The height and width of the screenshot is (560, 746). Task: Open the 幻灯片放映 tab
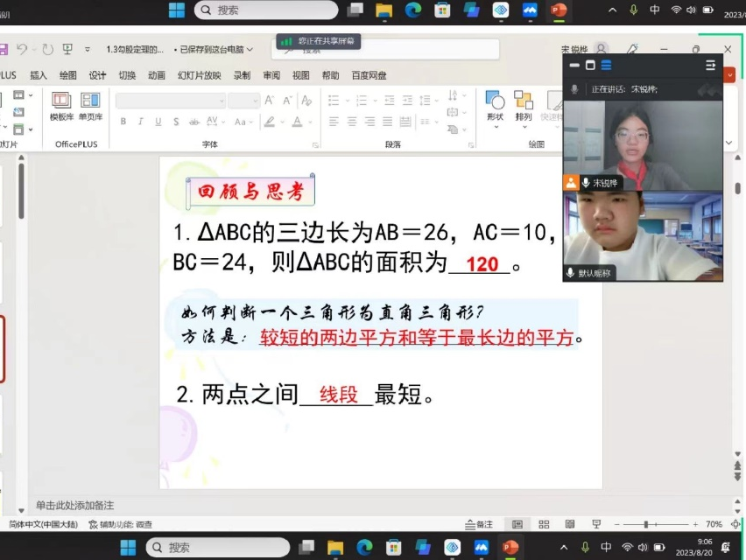click(x=199, y=75)
